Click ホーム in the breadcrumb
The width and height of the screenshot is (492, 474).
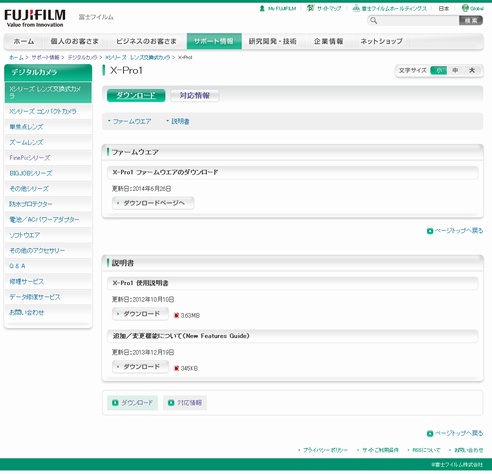(16, 57)
